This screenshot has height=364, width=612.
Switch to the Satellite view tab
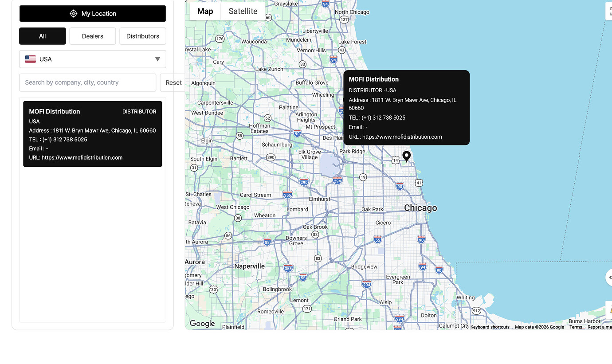coord(243,11)
